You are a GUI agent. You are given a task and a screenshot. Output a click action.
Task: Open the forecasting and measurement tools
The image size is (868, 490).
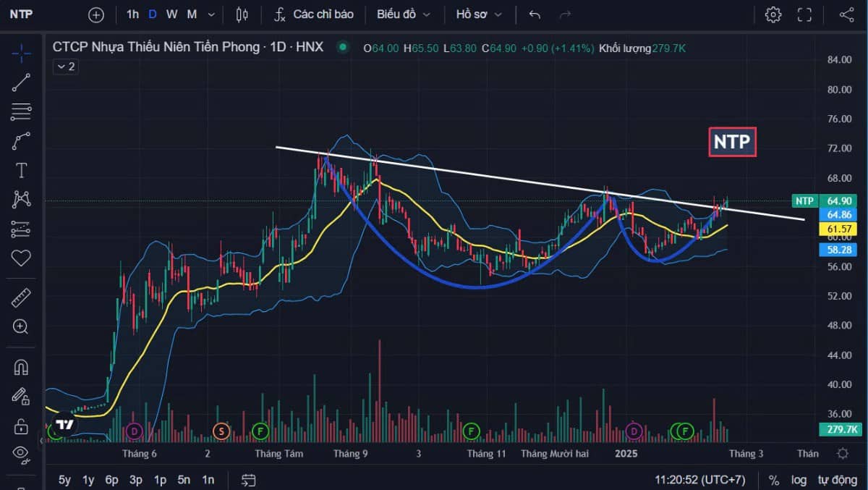point(21,229)
